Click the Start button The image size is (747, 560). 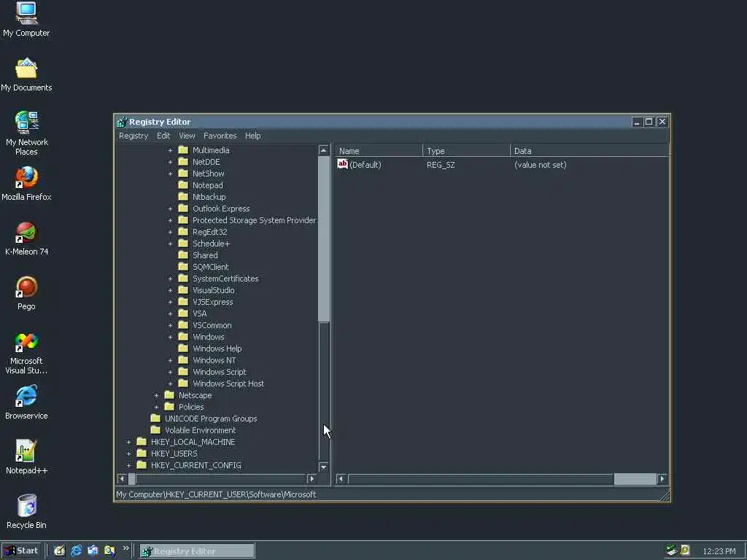[21, 551]
